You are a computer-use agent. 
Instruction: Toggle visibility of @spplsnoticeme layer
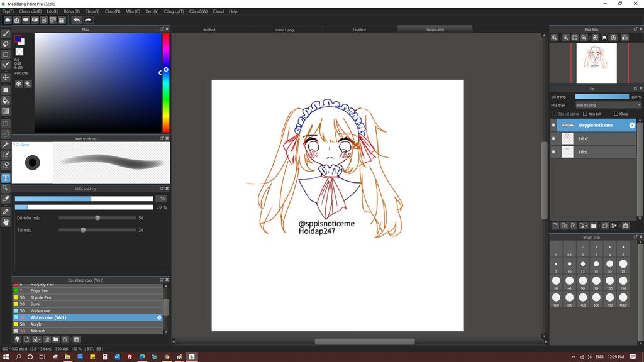coord(553,125)
